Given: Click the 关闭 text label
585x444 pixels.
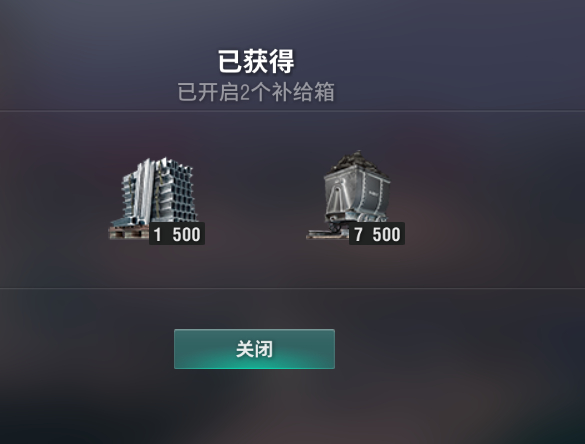Looking at the screenshot, I should (x=254, y=349).
